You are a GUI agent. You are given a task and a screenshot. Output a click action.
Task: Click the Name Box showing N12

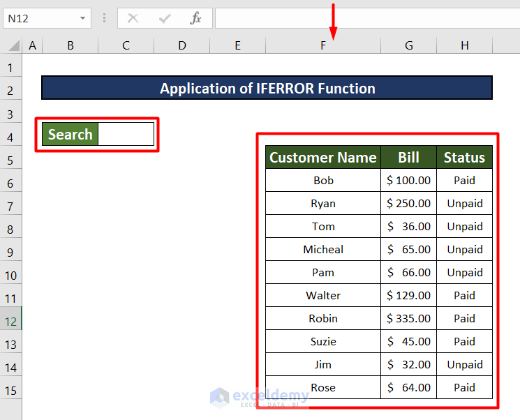click(47, 18)
